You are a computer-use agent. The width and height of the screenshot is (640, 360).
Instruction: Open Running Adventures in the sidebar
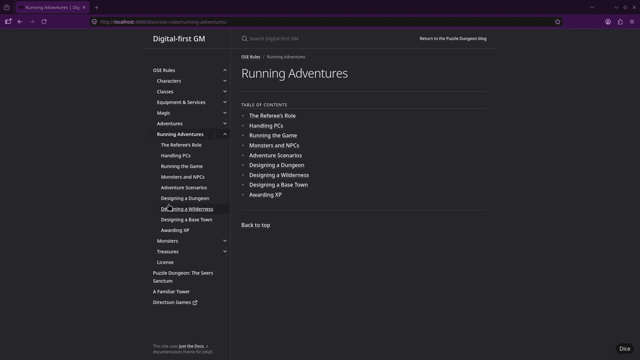[x=180, y=134]
